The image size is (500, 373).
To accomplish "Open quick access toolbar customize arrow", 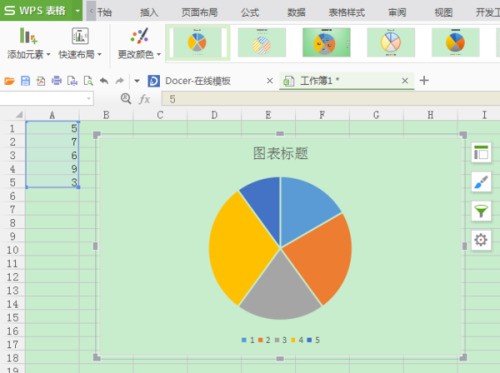I will pos(137,81).
